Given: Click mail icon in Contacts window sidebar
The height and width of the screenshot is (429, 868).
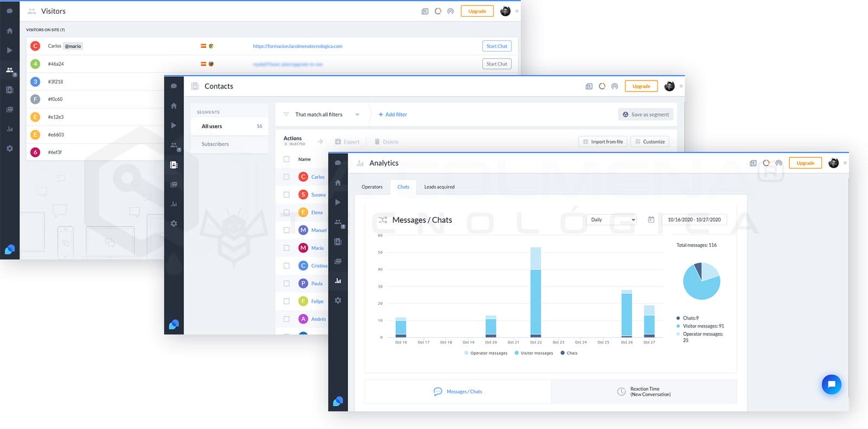Looking at the screenshot, I should (x=174, y=184).
